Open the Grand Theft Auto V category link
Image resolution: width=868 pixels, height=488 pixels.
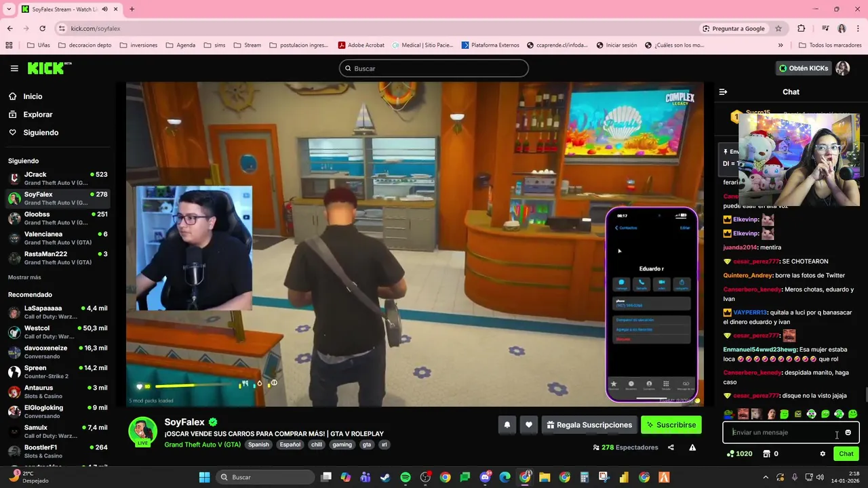point(202,445)
